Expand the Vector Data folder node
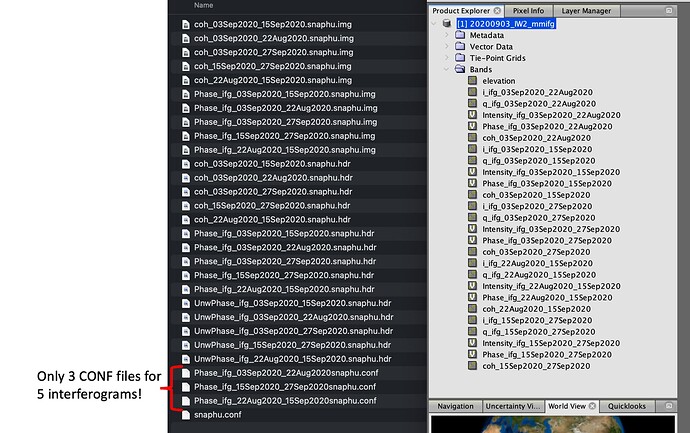690x433 pixels. click(447, 46)
